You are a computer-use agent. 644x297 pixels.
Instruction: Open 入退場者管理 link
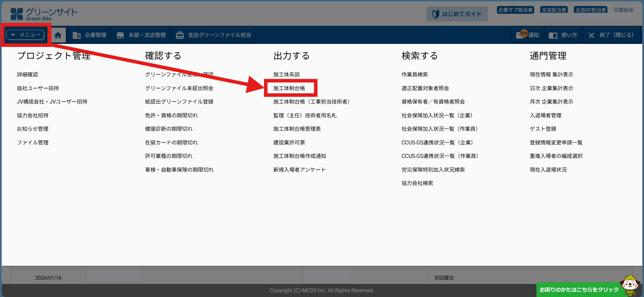[546, 115]
